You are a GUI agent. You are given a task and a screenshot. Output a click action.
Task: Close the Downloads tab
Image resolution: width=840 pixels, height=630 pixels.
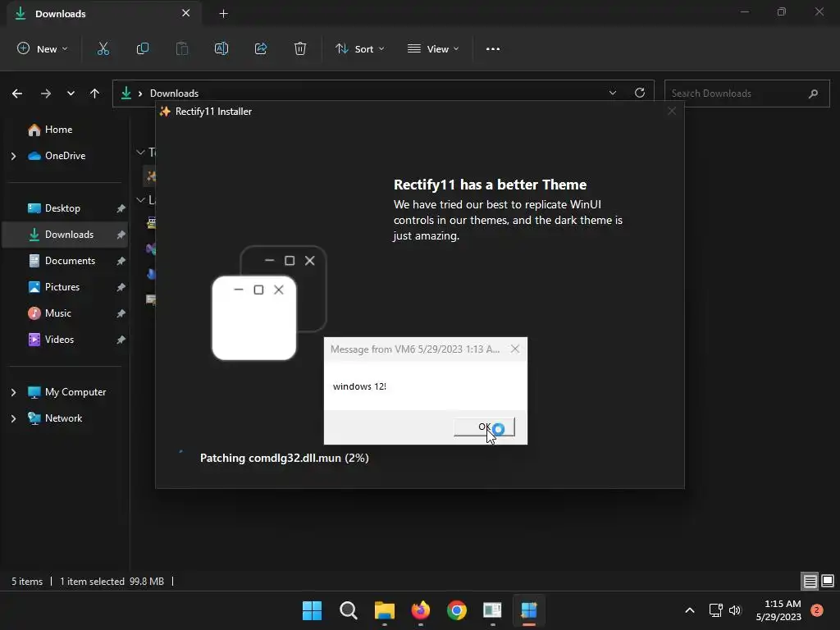click(185, 13)
